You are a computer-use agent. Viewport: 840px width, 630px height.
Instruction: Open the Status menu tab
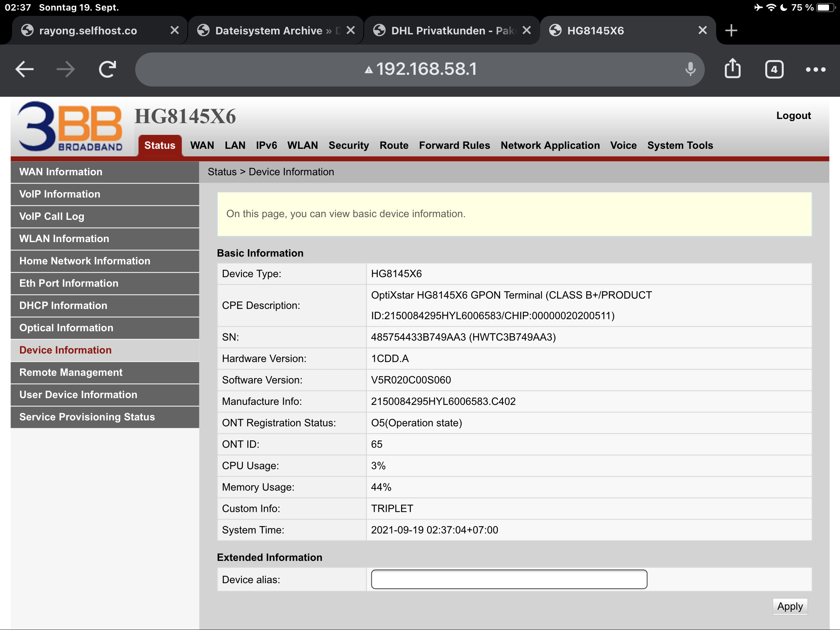point(160,145)
